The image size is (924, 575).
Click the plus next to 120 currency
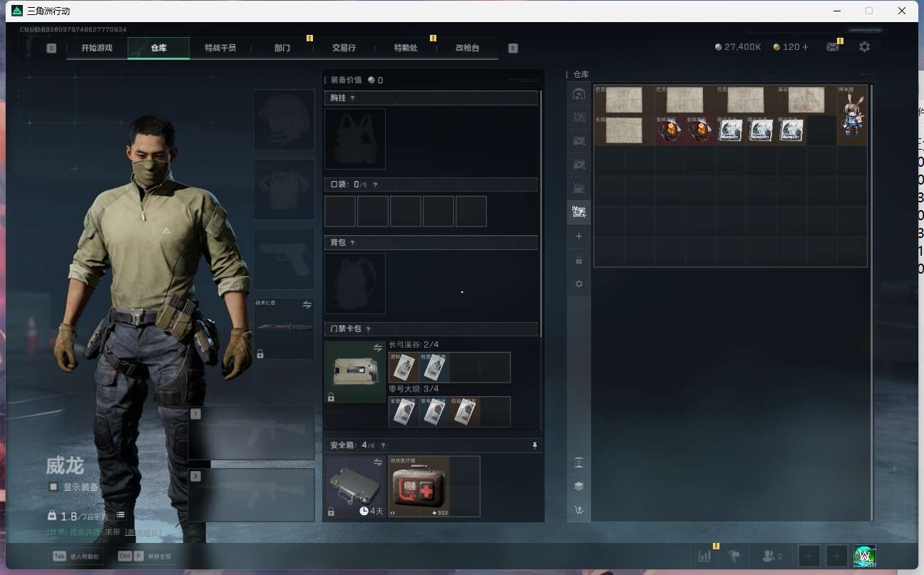tap(806, 47)
